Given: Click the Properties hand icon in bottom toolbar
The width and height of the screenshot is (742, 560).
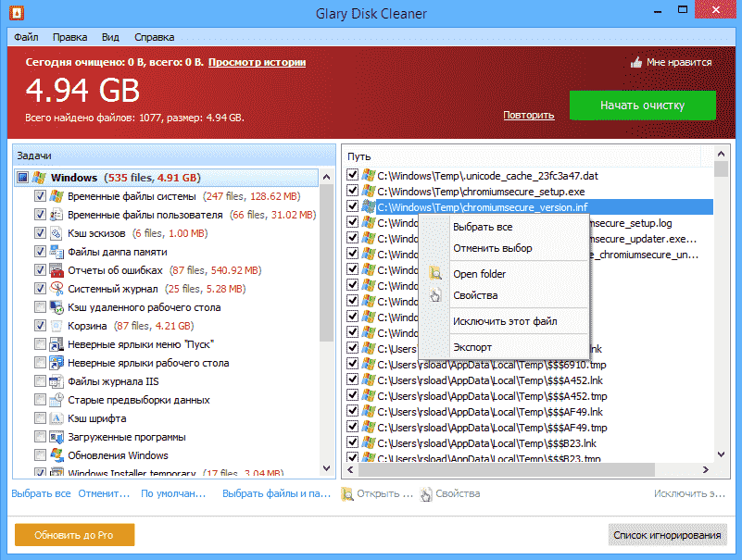Looking at the screenshot, I should point(426,494).
